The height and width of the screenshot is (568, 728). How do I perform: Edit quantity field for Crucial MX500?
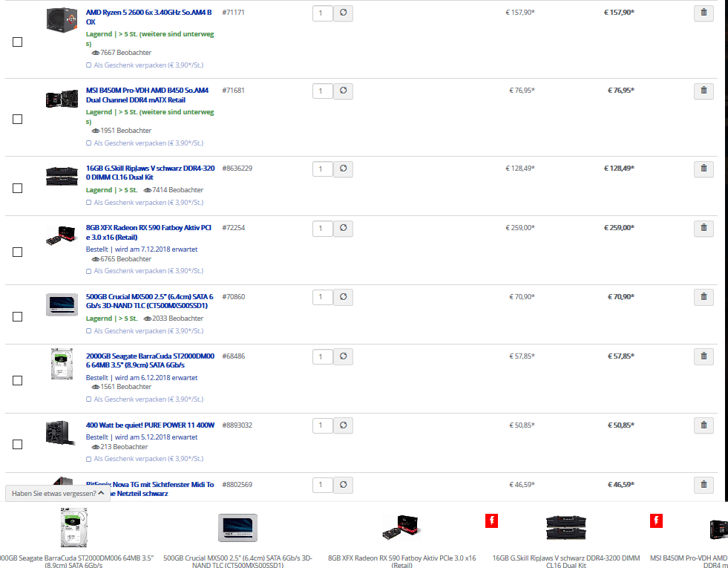coord(323,298)
